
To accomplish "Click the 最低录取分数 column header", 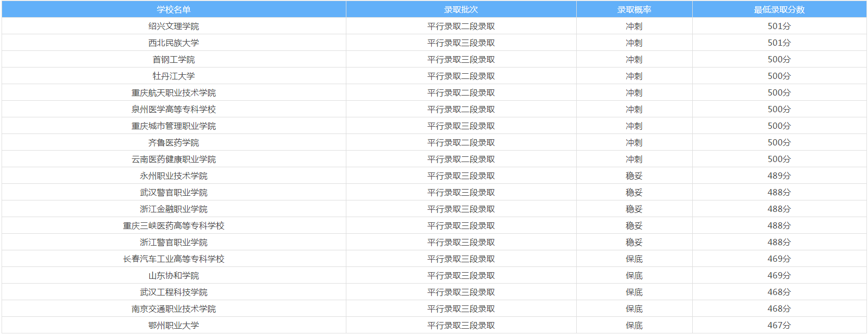I will coord(779,9).
